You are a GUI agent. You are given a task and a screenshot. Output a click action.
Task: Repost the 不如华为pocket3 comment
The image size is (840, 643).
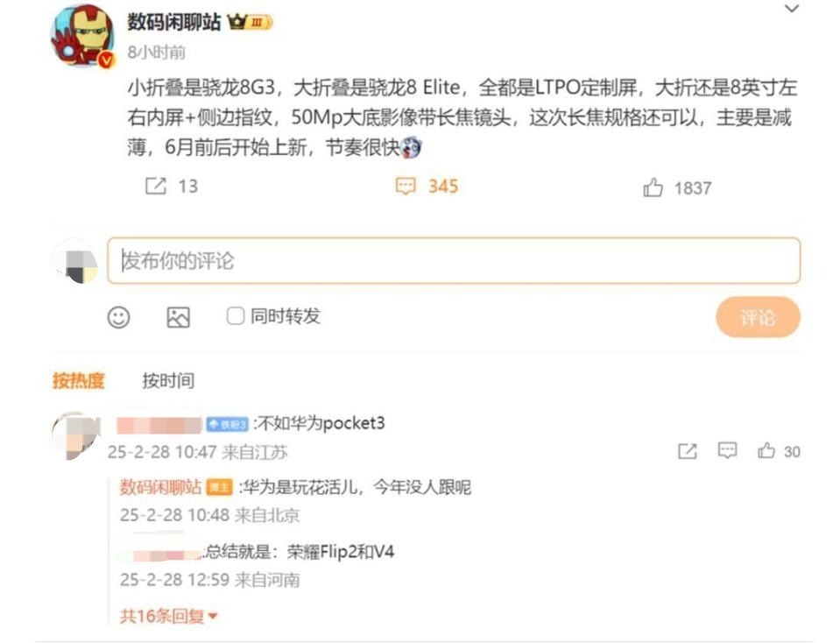pyautogui.click(x=688, y=451)
